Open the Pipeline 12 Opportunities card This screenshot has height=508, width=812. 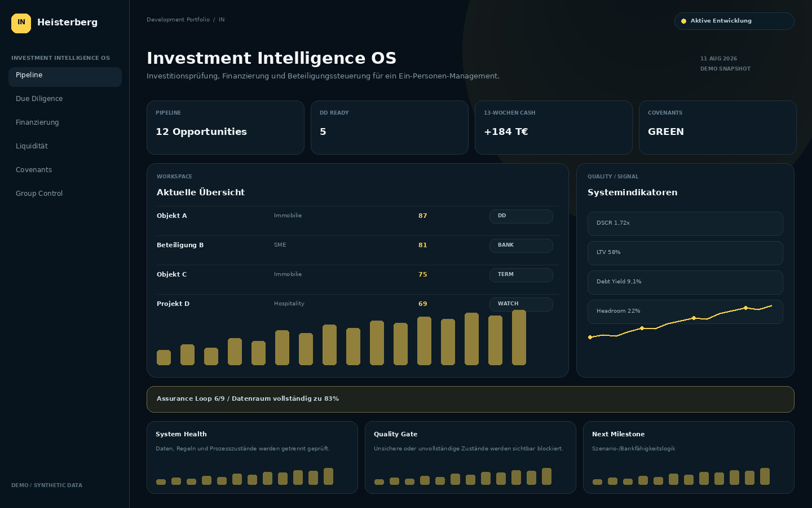coord(226,128)
